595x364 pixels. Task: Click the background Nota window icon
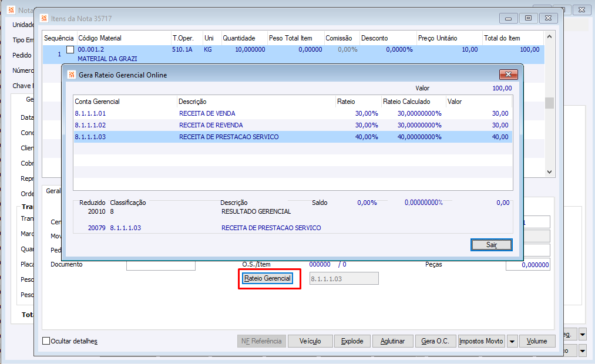pyautogui.click(x=11, y=10)
